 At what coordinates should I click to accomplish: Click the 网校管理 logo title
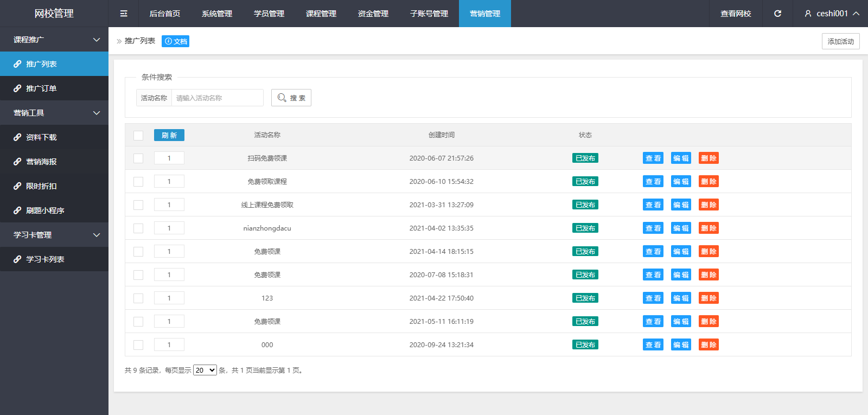tap(54, 14)
